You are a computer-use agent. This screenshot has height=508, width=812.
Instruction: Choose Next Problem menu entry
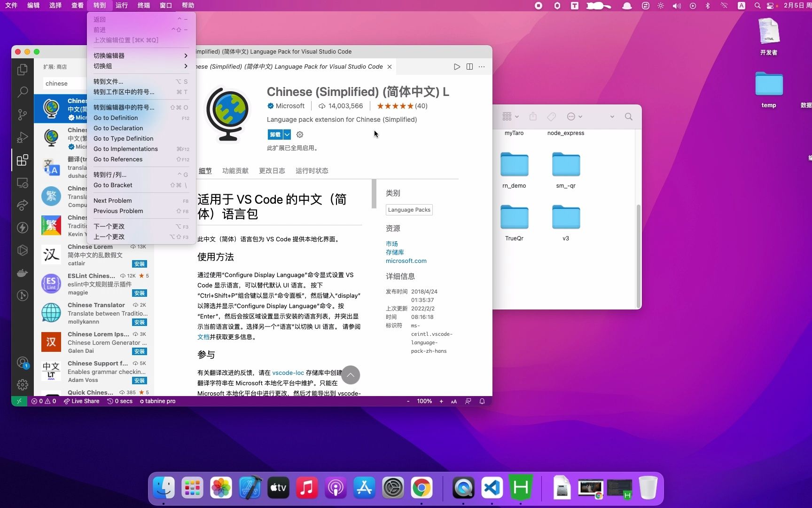point(141,201)
